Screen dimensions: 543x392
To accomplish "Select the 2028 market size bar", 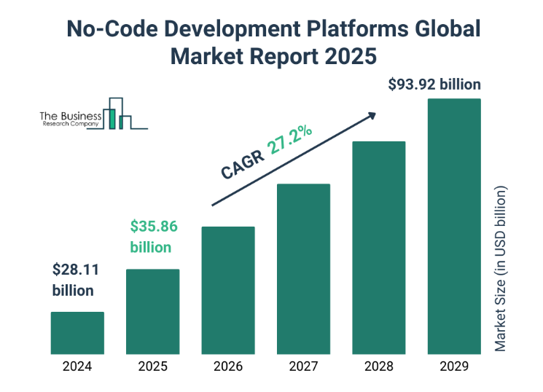I will [378, 248].
